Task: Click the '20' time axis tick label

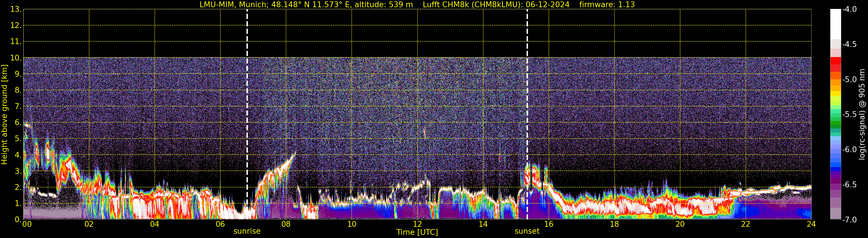Action: pos(680,224)
